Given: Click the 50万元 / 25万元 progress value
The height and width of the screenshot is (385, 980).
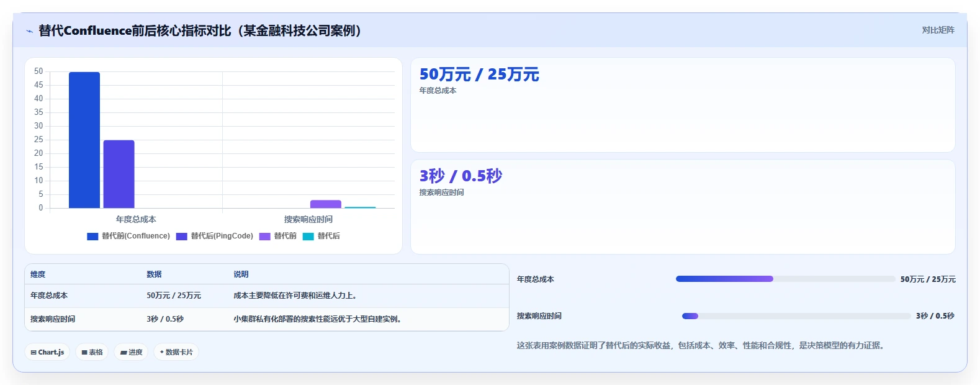Looking at the screenshot, I should (x=928, y=279).
